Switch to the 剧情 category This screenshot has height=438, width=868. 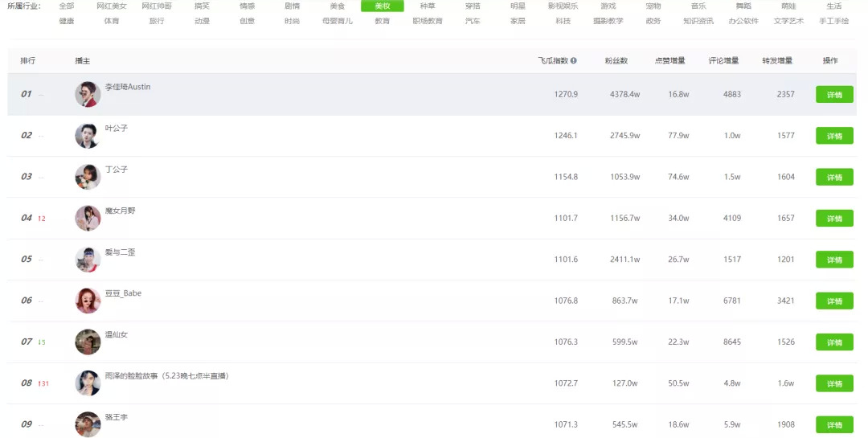pyautogui.click(x=293, y=6)
